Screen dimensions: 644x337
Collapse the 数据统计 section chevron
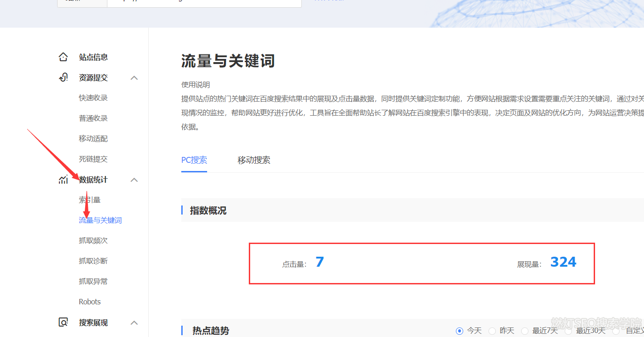(134, 180)
